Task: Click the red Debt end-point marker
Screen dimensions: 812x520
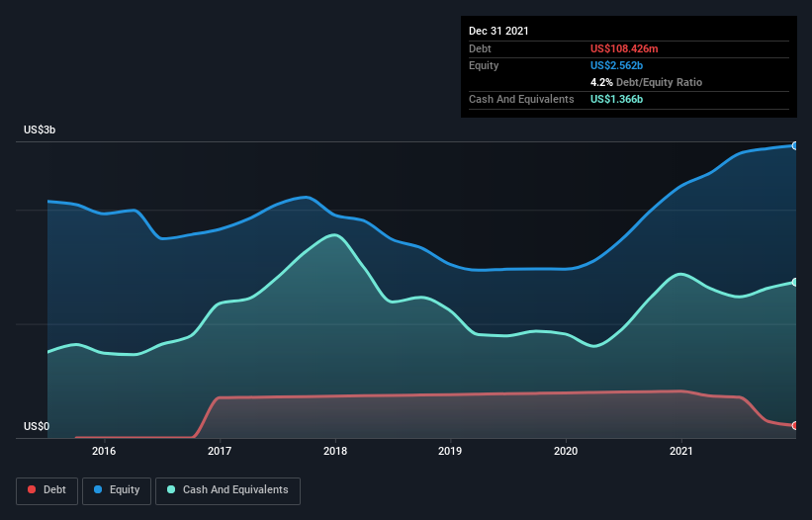Action: point(795,425)
